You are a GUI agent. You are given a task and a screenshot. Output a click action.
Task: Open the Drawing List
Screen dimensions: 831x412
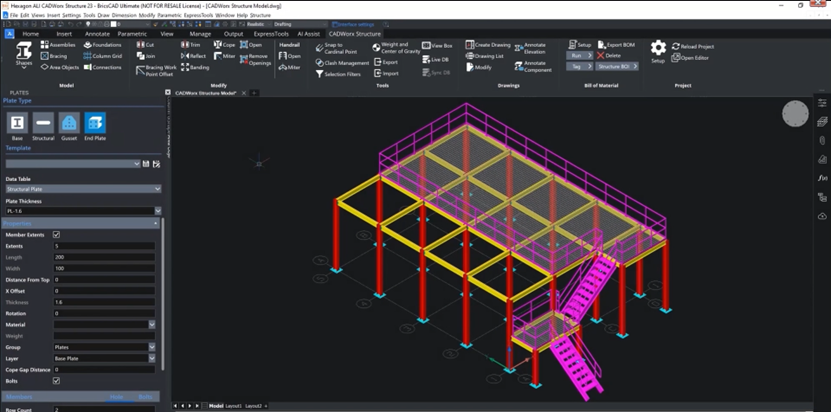coord(485,56)
